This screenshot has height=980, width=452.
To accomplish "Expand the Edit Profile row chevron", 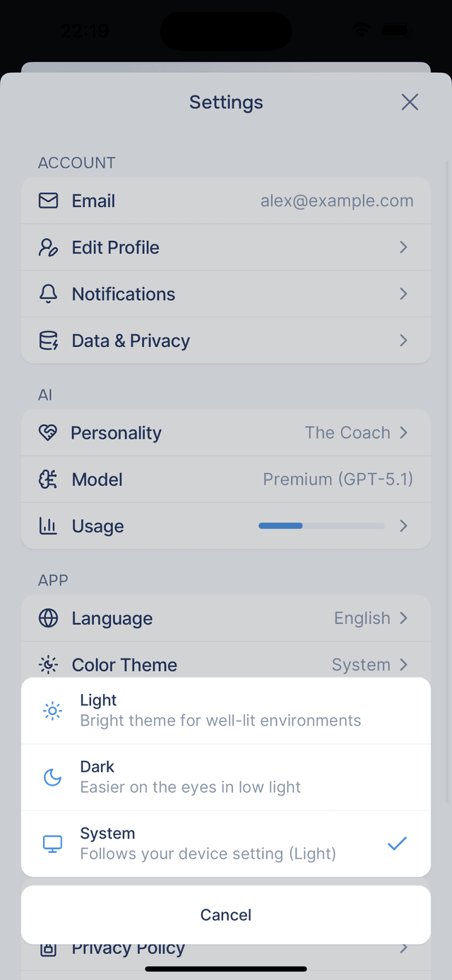I will point(403,247).
